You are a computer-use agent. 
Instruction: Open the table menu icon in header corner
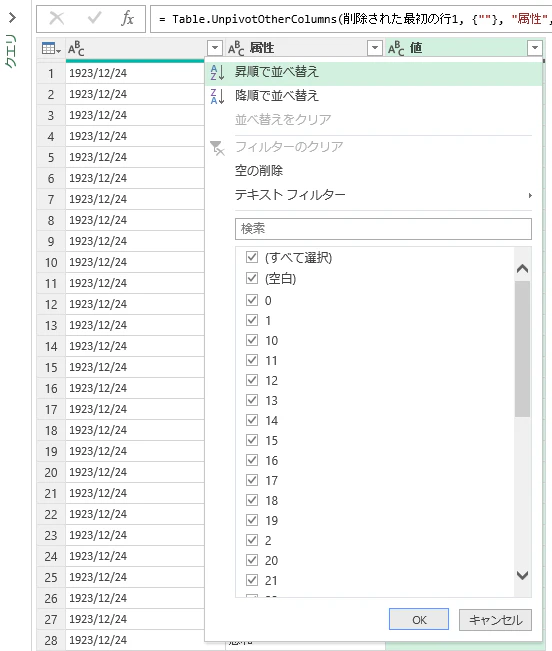point(51,49)
